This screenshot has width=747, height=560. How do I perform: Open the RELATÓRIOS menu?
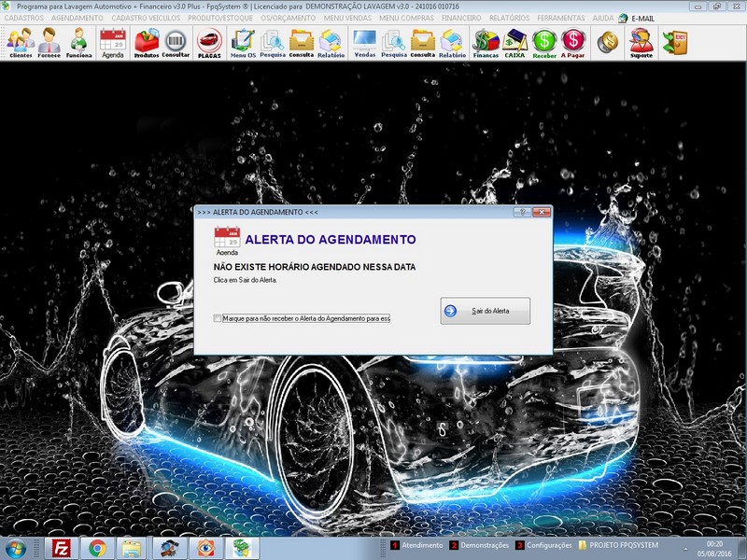[x=509, y=18]
